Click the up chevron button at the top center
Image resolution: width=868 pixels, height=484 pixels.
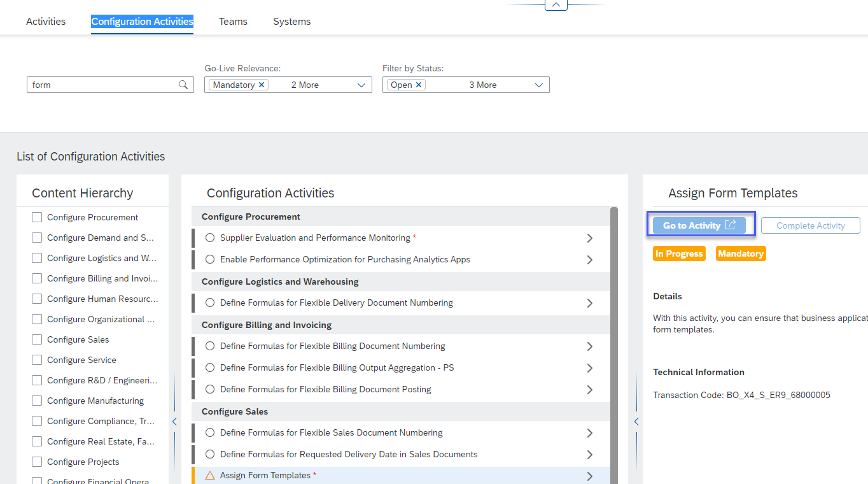click(555, 5)
